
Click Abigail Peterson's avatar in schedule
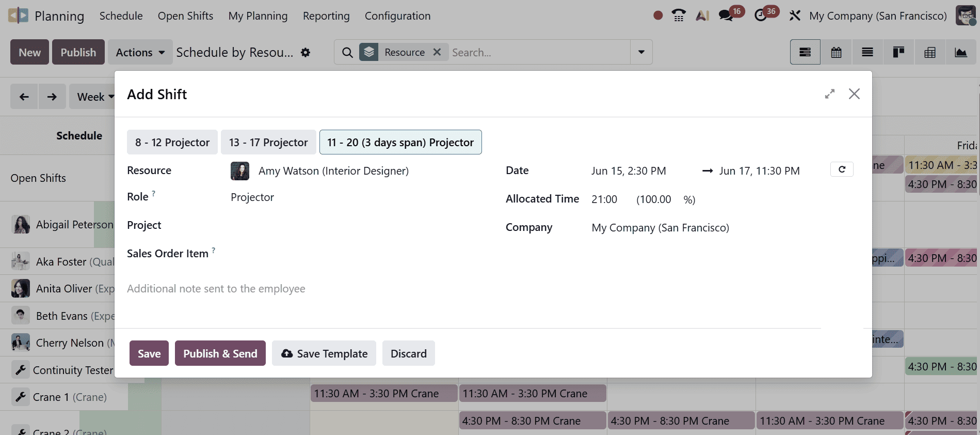pyautogui.click(x=21, y=225)
